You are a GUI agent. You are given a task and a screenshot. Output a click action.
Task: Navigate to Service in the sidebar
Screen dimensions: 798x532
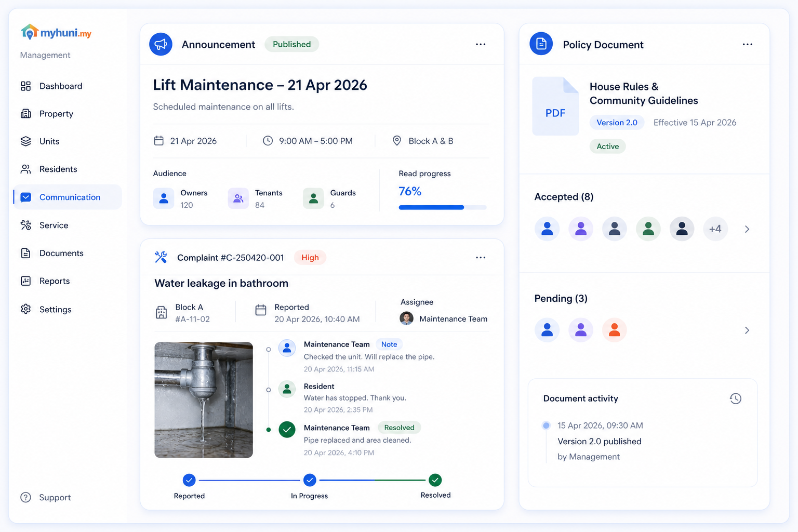(x=68, y=225)
